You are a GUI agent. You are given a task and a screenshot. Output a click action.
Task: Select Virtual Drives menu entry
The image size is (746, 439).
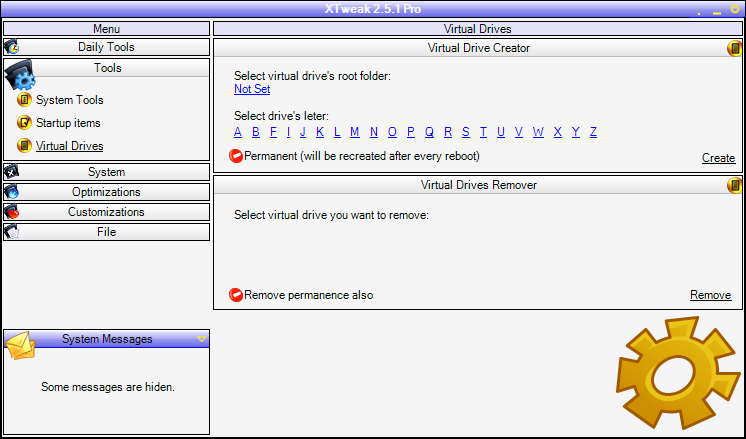69,146
